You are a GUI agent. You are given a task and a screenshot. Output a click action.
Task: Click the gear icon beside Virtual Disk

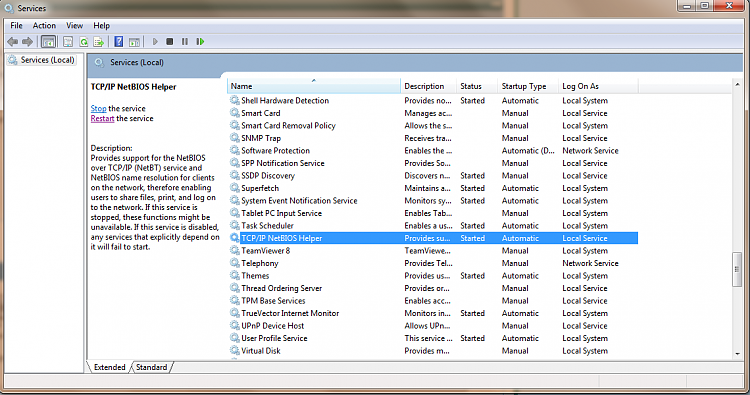click(x=234, y=351)
